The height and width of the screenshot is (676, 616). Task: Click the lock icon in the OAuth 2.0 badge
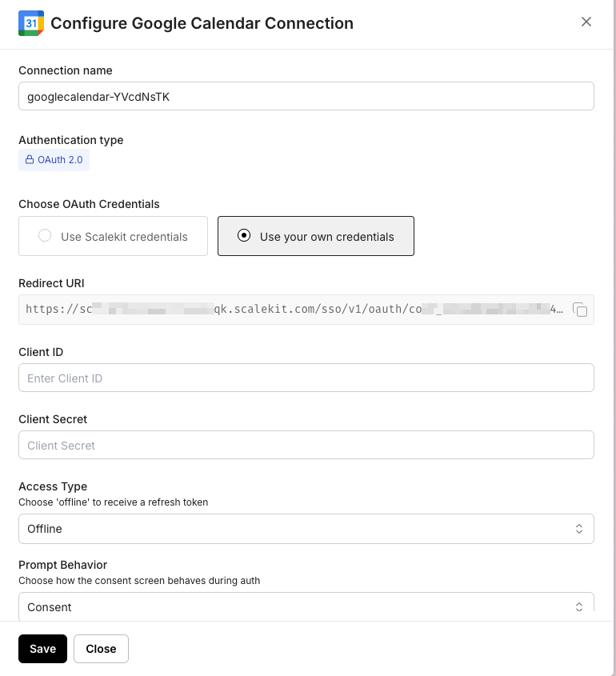coord(30,160)
